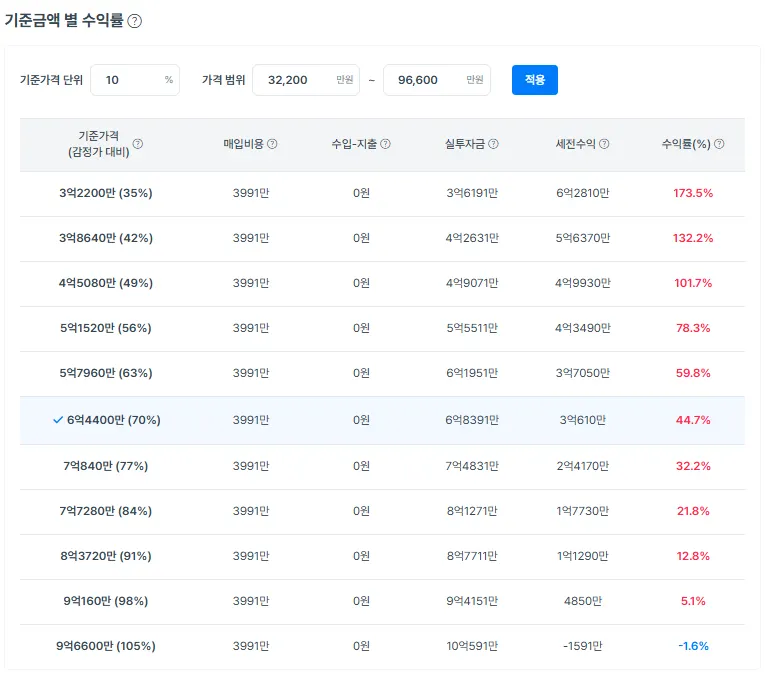Click the 78.3% yield value
The width and height of the screenshot is (765, 676).
(693, 328)
